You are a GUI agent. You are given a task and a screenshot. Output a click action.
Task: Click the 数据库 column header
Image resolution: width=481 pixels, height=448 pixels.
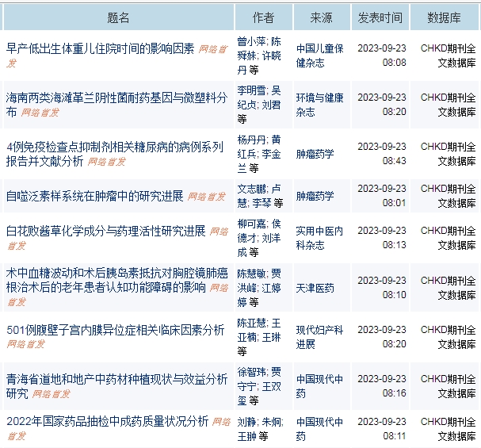(x=445, y=17)
